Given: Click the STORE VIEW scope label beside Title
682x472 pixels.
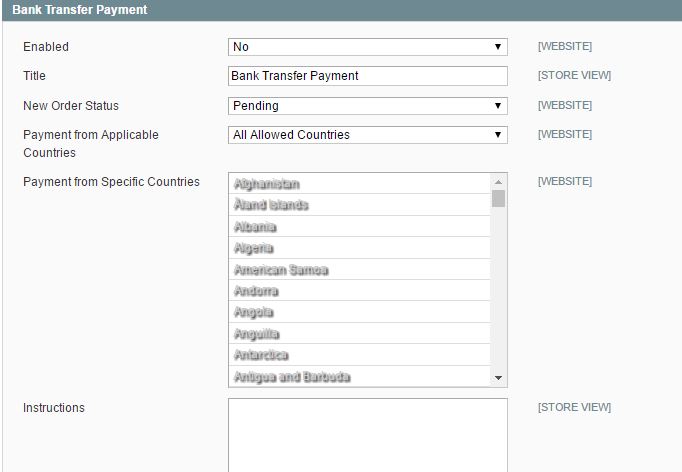Looking at the screenshot, I should (574, 75).
